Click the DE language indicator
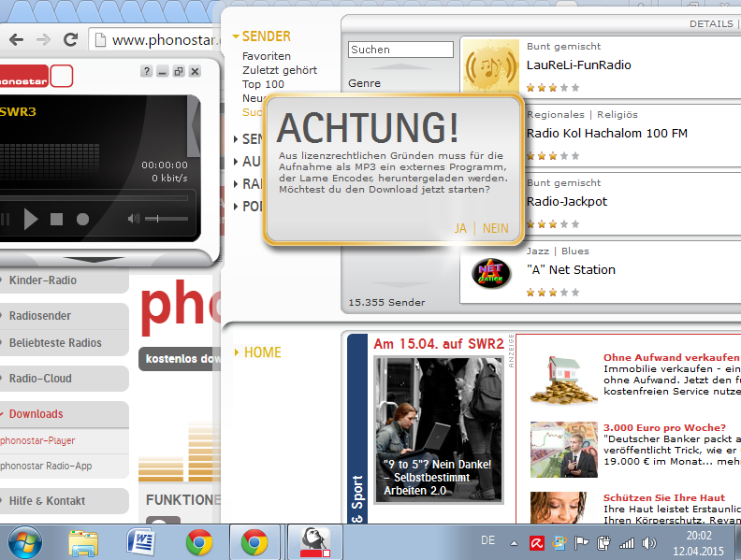The height and width of the screenshot is (560, 741). (487, 540)
